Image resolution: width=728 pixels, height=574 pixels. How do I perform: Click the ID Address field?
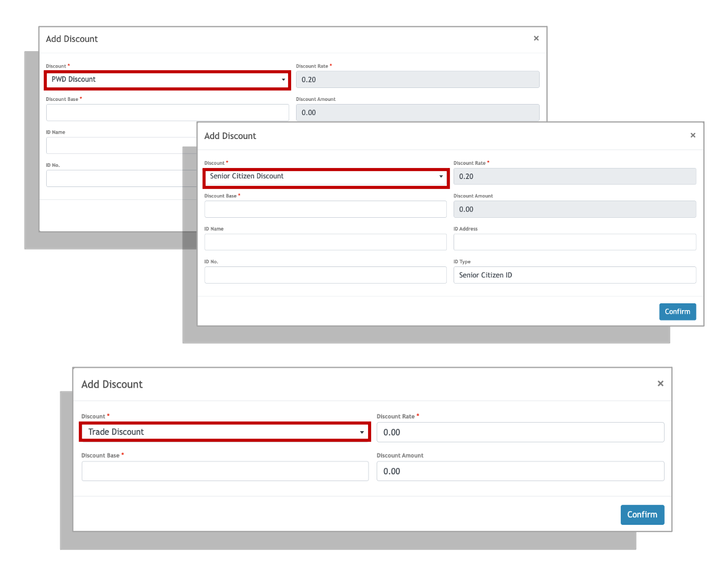coord(575,242)
